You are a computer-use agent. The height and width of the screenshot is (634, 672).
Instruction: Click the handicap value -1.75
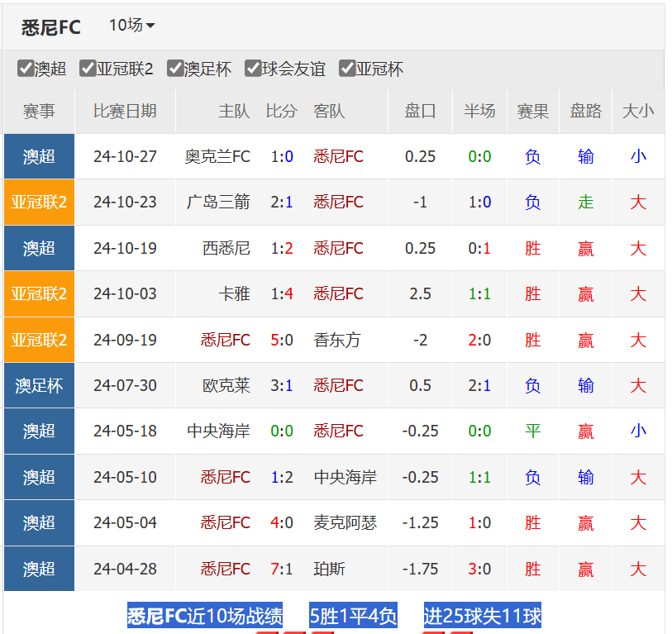(420, 569)
